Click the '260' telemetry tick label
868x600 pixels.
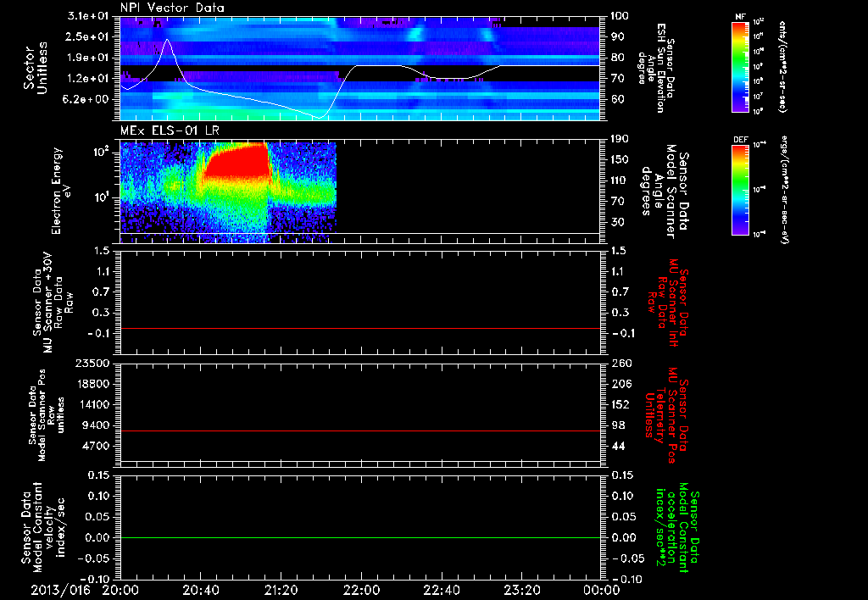click(621, 364)
